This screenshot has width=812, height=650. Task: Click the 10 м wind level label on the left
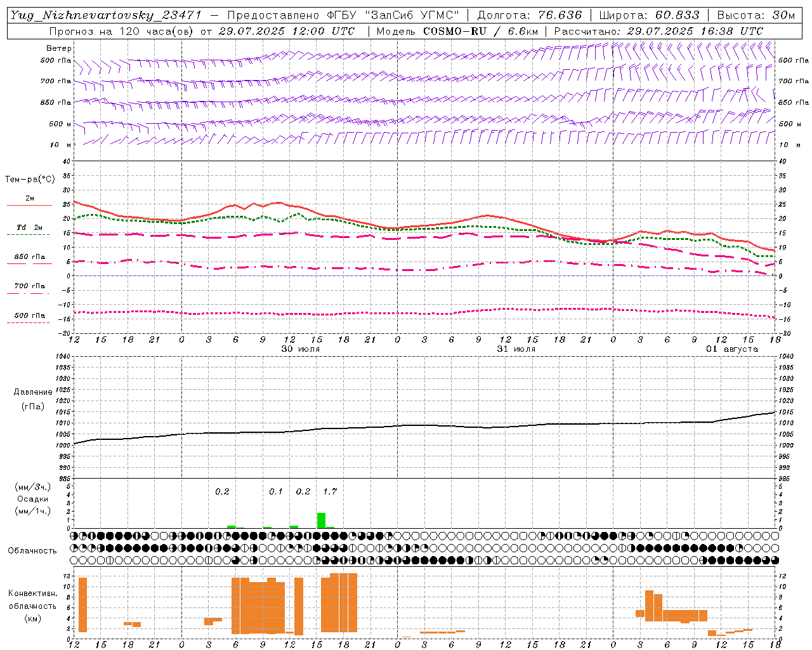pyautogui.click(x=61, y=145)
